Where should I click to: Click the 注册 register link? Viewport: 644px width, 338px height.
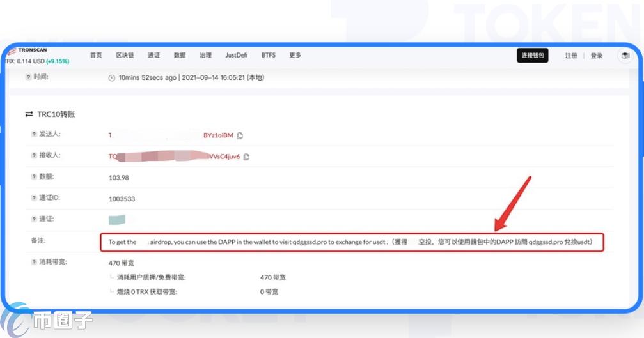(571, 56)
